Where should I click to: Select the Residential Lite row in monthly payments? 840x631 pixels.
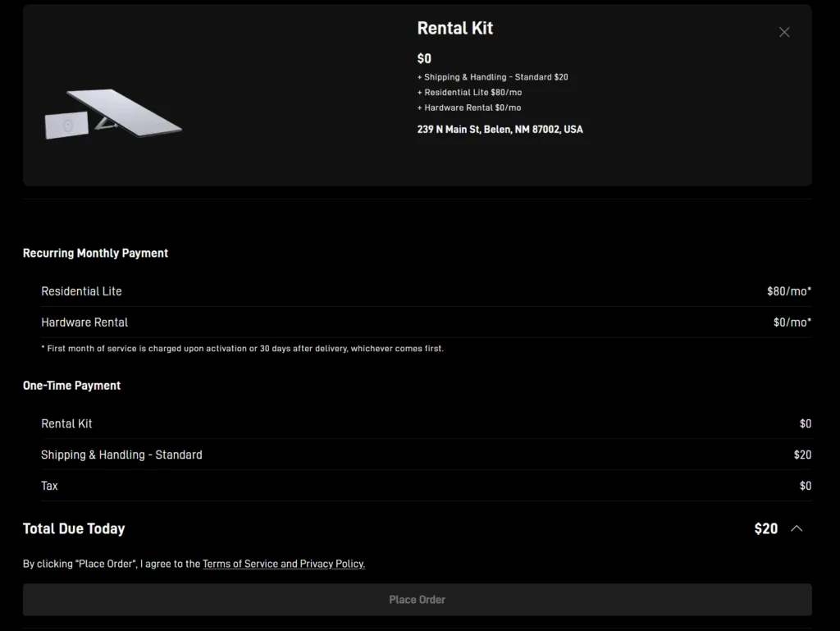click(81, 291)
